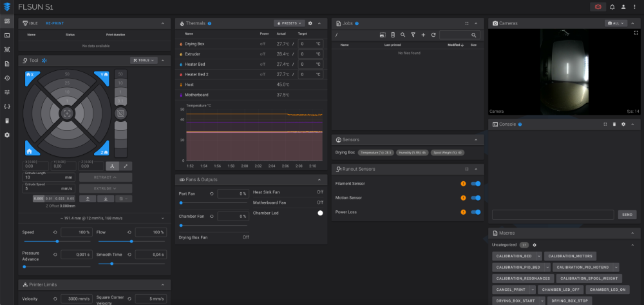Run the CALIBRATION_MOTORS macro
The width and height of the screenshot is (644, 305).
pyautogui.click(x=569, y=256)
